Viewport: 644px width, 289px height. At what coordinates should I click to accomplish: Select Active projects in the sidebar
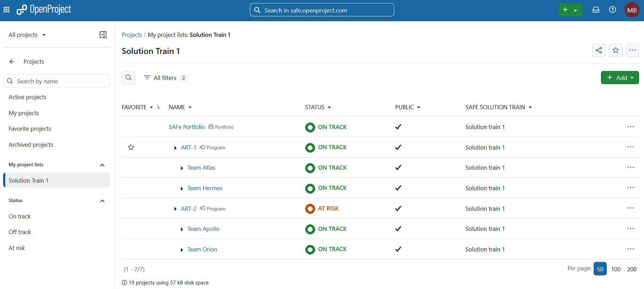(x=27, y=97)
